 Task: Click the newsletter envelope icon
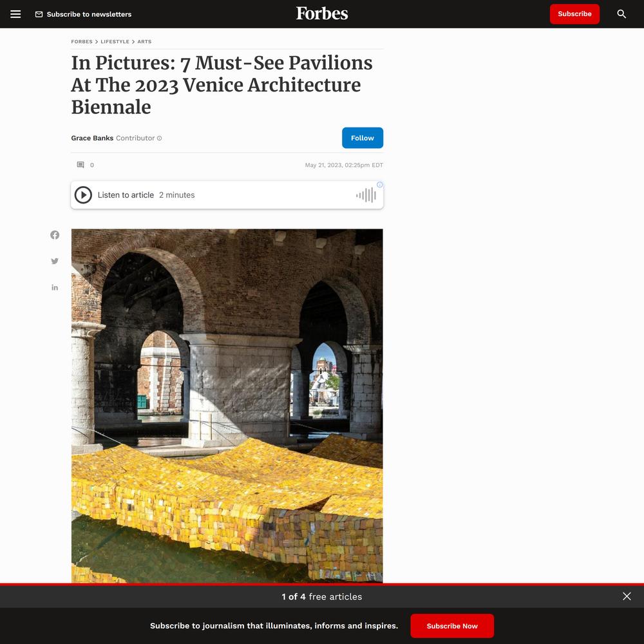coord(39,14)
